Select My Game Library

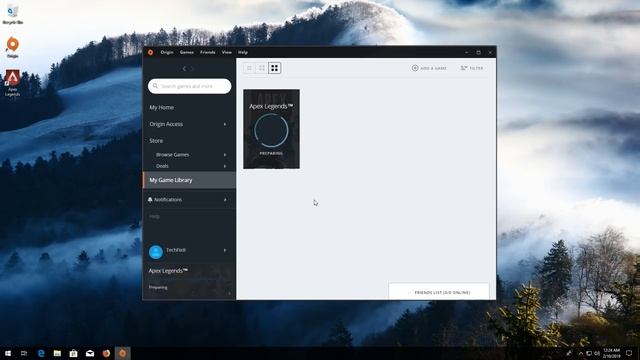(189, 180)
